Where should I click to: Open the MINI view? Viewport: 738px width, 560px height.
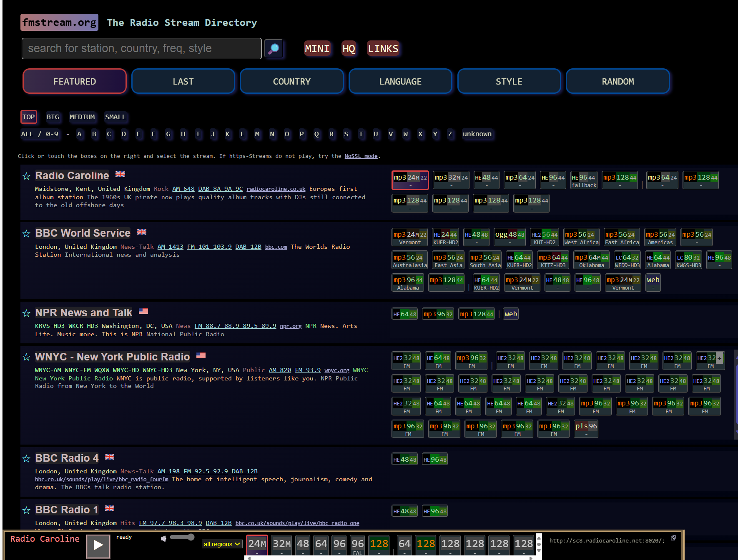317,49
